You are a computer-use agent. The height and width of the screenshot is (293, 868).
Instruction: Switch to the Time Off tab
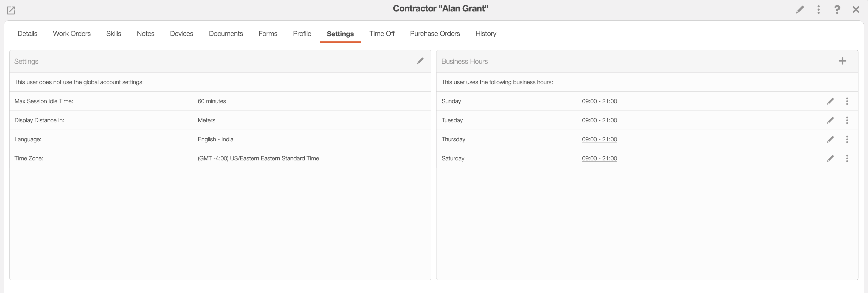click(382, 34)
